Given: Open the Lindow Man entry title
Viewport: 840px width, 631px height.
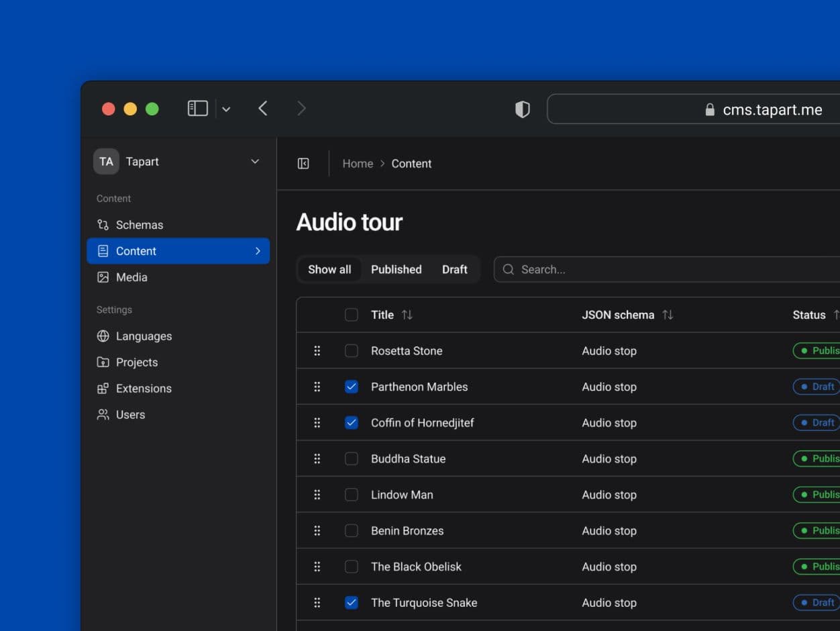Looking at the screenshot, I should click(402, 495).
